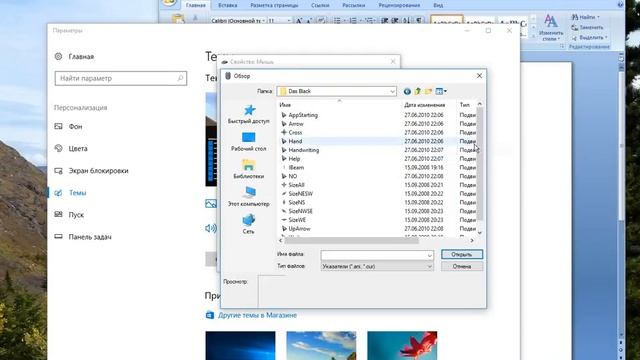Select the red flower theme thumbnail
The width and height of the screenshot is (640, 360).
pos(402,345)
